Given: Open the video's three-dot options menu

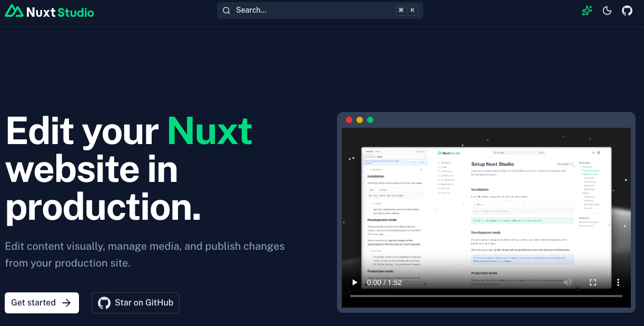Looking at the screenshot, I should coord(618,282).
